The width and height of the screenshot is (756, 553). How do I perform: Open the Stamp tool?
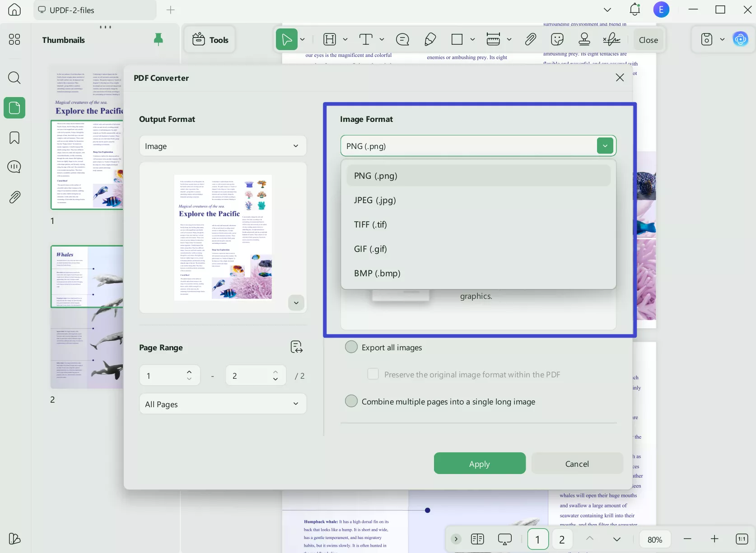584,39
